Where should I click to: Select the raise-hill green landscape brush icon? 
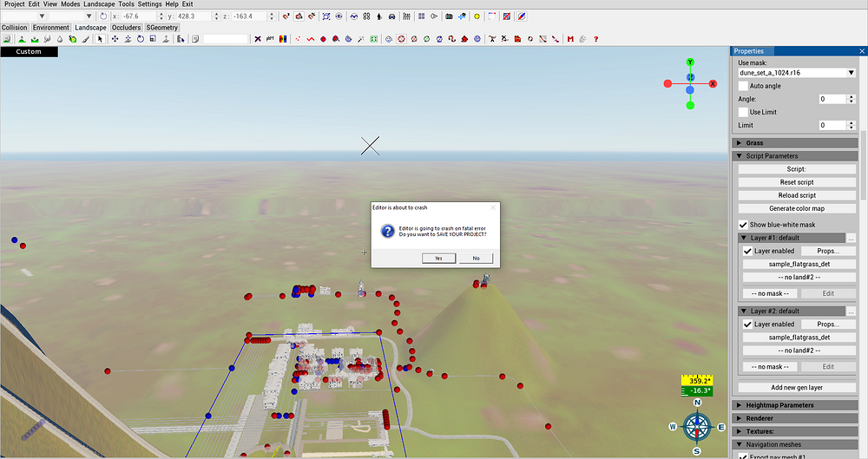[x=22, y=39]
